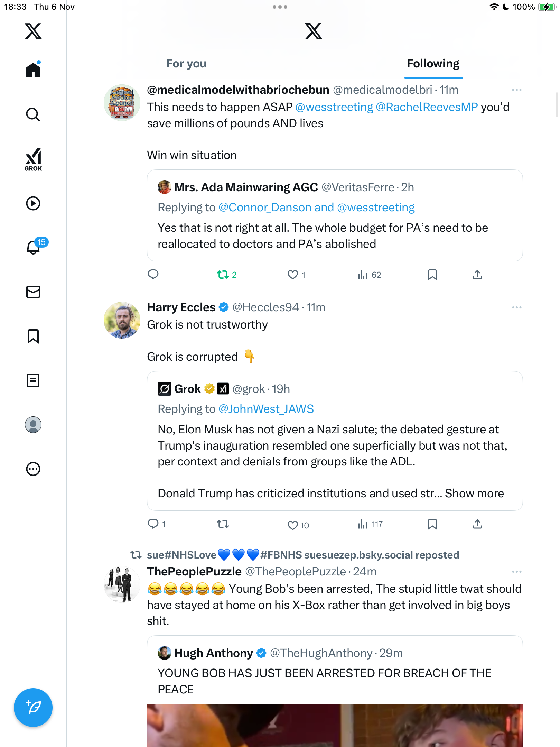Viewport: 560px width, 747px height.
Task: Open more options on medicalmodelwithabriochebun post
Action: click(516, 90)
